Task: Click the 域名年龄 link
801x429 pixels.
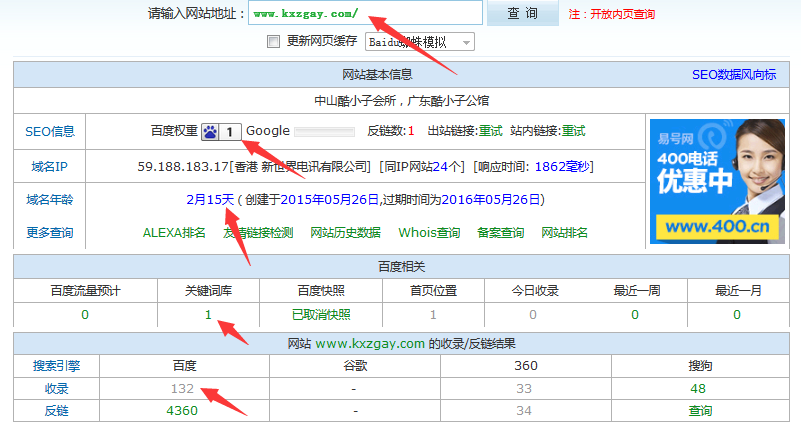Action: tap(50, 199)
